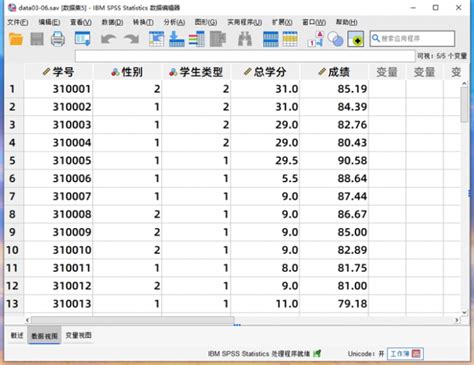Click the 工作簿 button in status bar
The image size is (474, 365).
coord(405,354)
